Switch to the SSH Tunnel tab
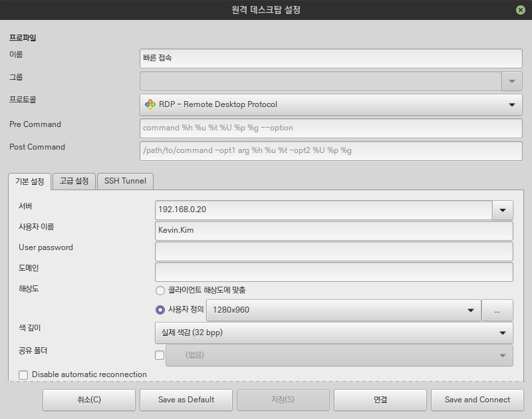This screenshot has height=419, width=532. coord(125,181)
